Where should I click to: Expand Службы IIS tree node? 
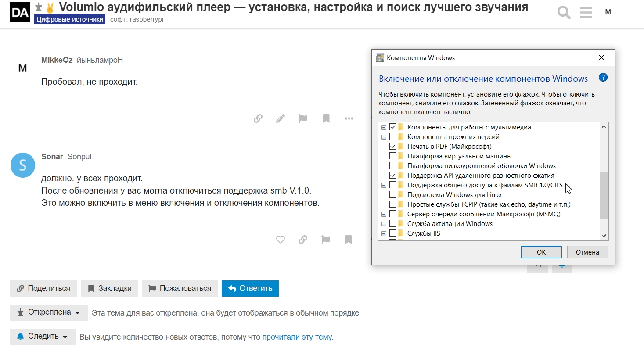(x=384, y=233)
